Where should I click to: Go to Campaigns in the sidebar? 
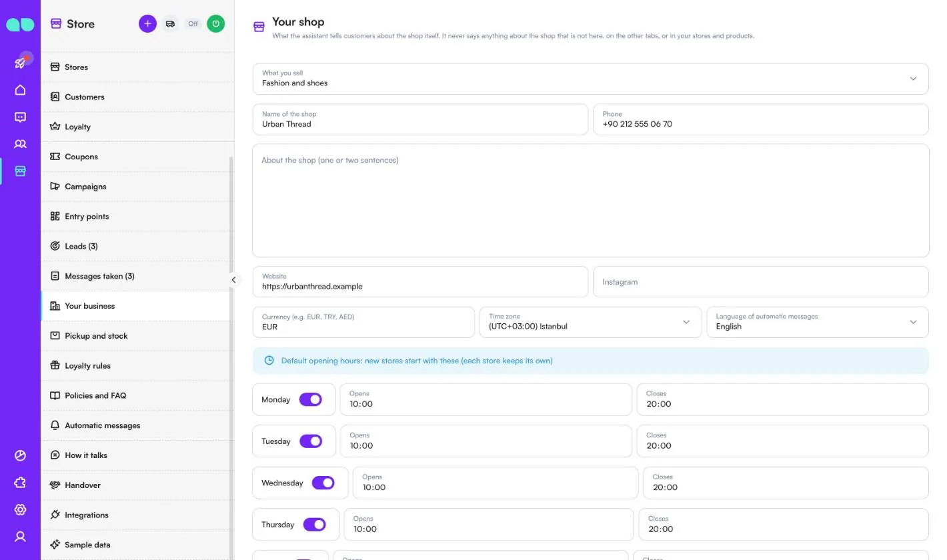[x=137, y=187]
